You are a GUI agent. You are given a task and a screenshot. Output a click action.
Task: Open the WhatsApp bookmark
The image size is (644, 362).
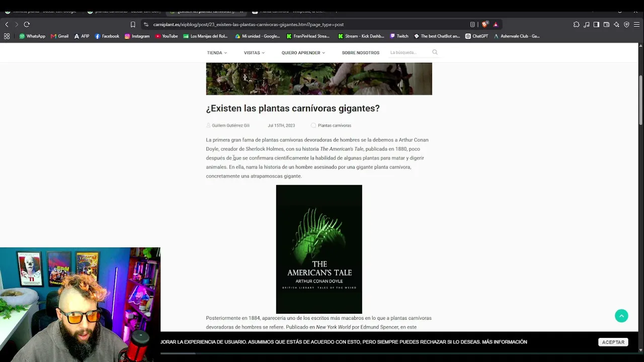[x=32, y=36]
